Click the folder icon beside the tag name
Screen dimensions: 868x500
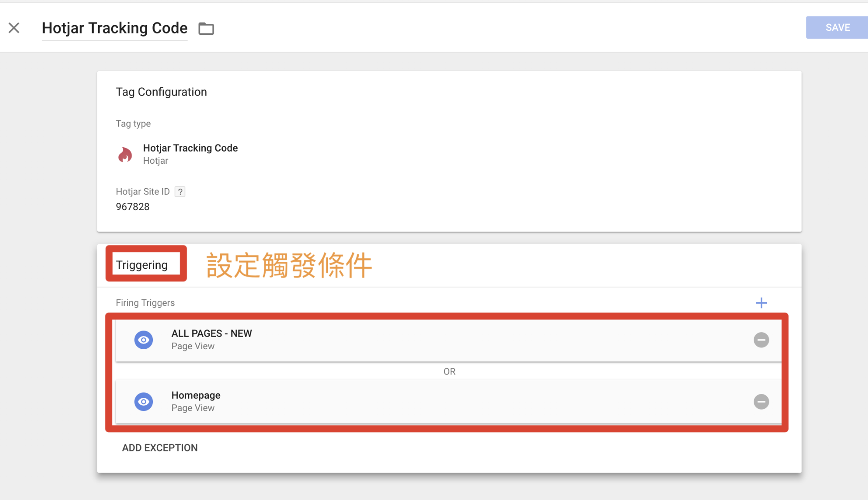click(206, 28)
